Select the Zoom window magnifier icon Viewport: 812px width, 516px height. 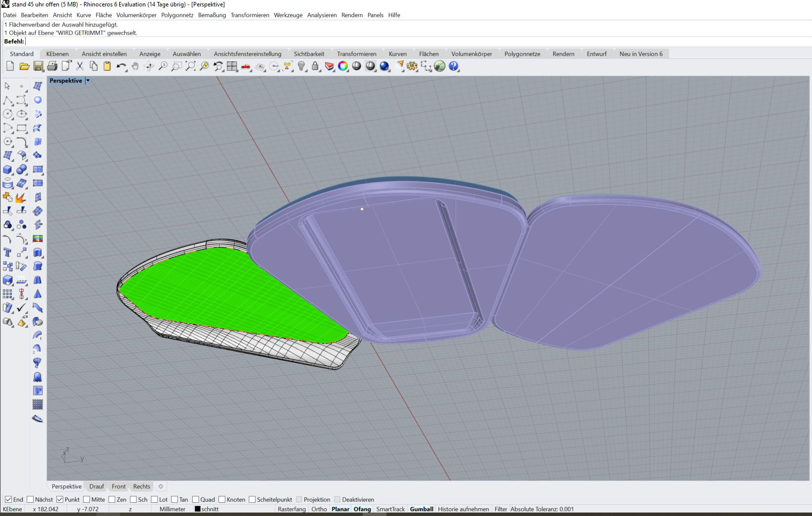pos(176,66)
